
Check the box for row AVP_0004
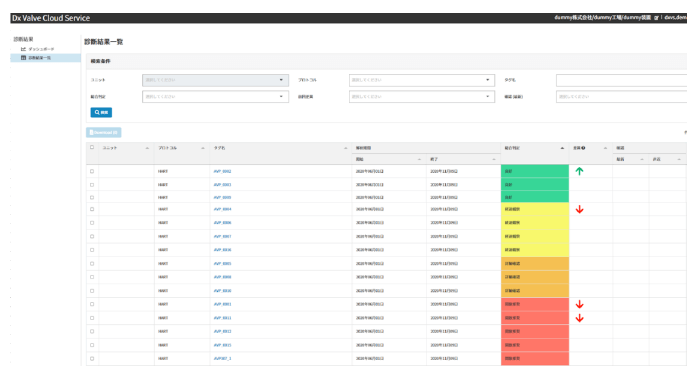click(x=92, y=209)
